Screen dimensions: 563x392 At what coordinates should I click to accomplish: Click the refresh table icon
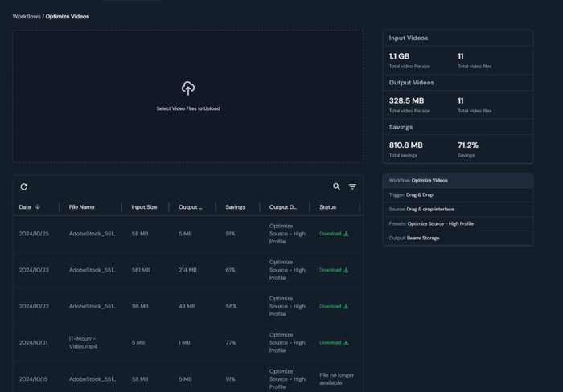pyautogui.click(x=24, y=186)
